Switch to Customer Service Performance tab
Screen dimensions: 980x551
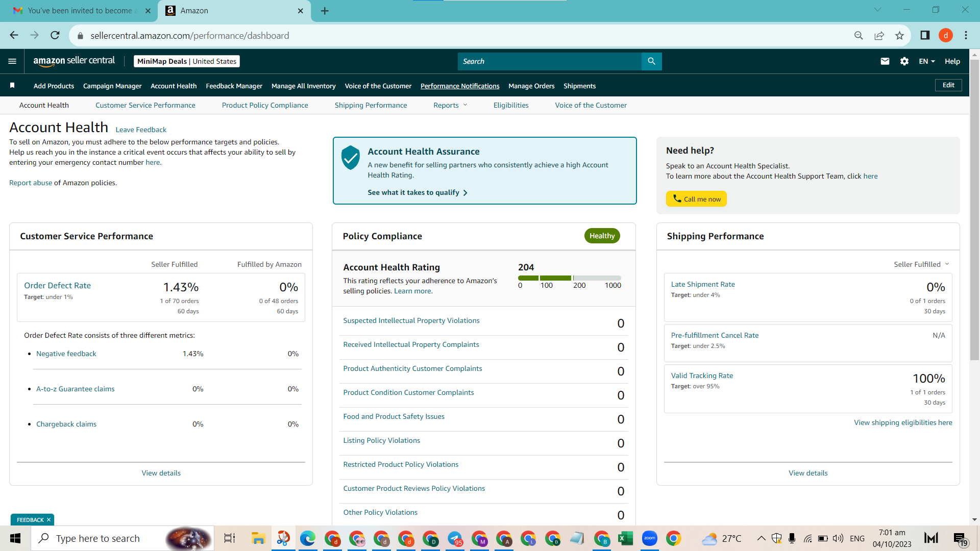145,105
